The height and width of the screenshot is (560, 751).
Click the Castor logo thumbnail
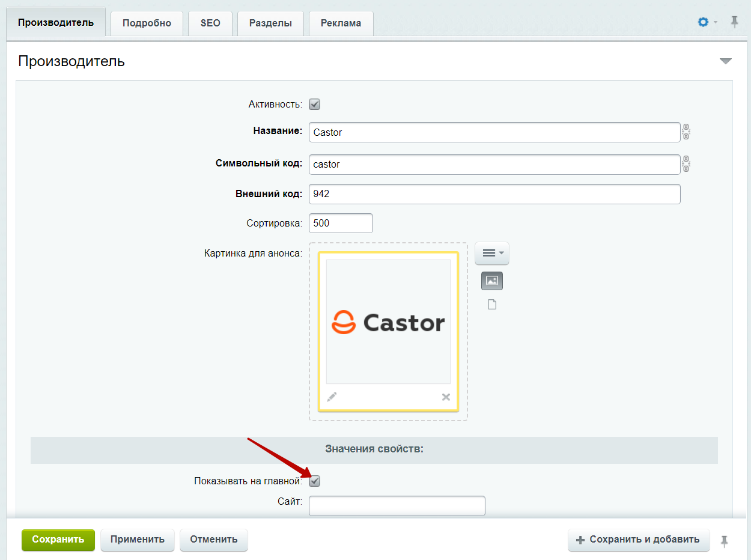388,322
